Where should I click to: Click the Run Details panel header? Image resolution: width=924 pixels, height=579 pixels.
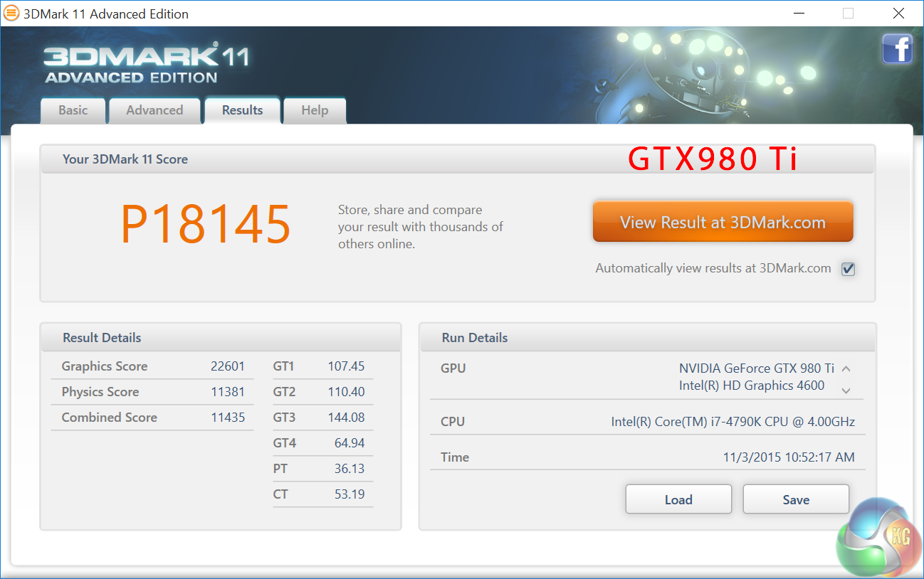[648, 338]
